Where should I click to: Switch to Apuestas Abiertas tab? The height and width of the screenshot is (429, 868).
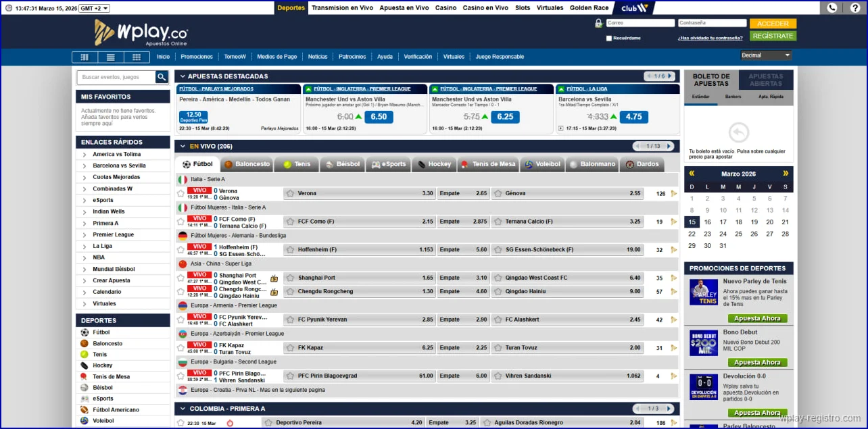point(766,80)
